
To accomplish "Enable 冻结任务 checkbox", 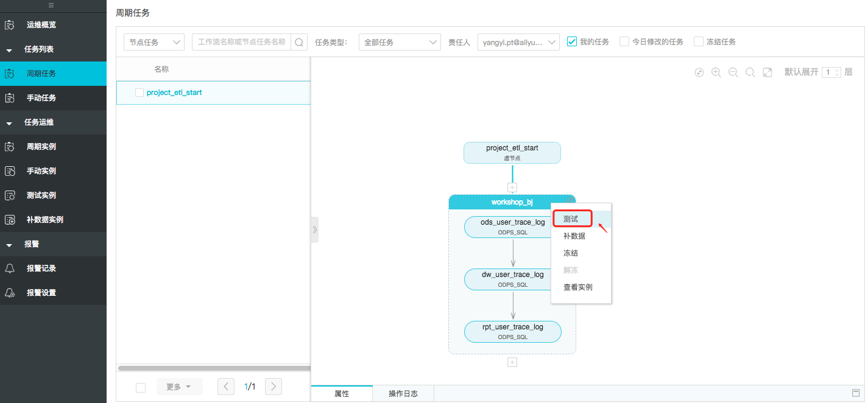I will (699, 41).
